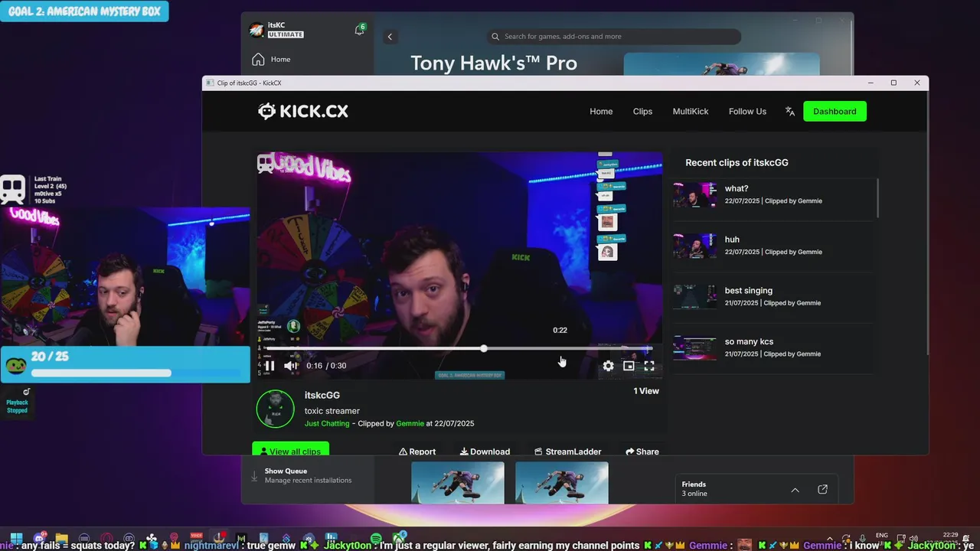Open the video player settings gear
This screenshot has height=551, width=980.
pyautogui.click(x=608, y=366)
